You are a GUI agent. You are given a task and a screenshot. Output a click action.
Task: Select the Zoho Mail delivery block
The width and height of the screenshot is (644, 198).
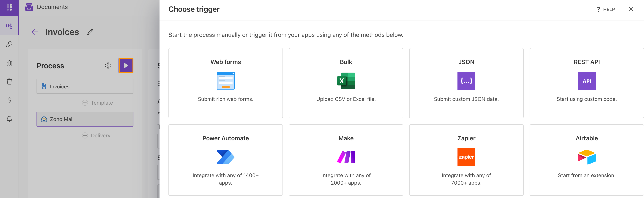click(85, 119)
